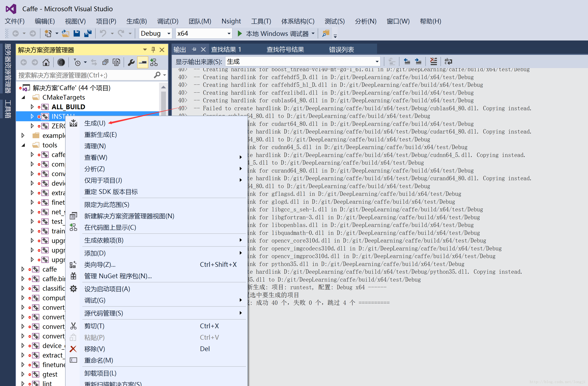Select 生成(U) in the context menu
This screenshot has height=386, width=588.
point(95,123)
